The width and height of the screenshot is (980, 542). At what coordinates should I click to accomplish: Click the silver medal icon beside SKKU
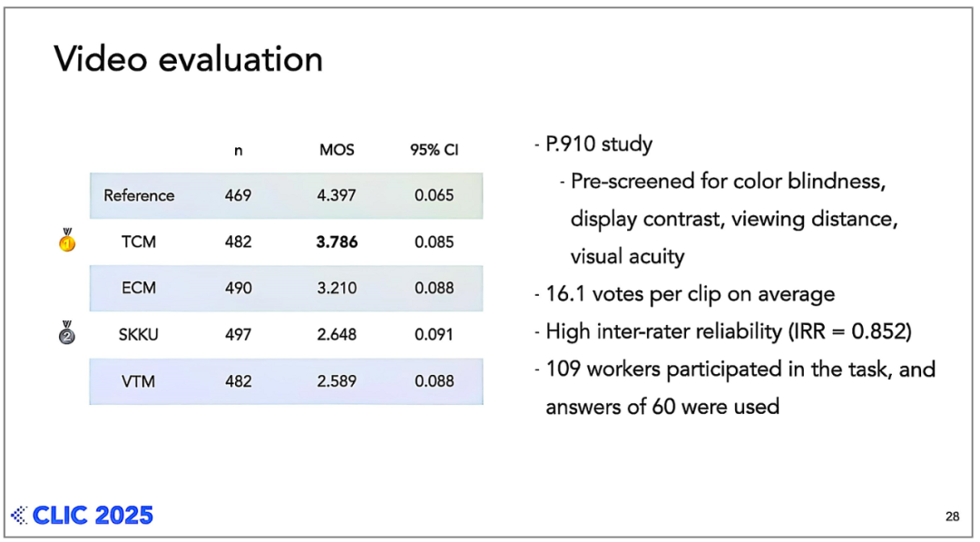pos(67,334)
